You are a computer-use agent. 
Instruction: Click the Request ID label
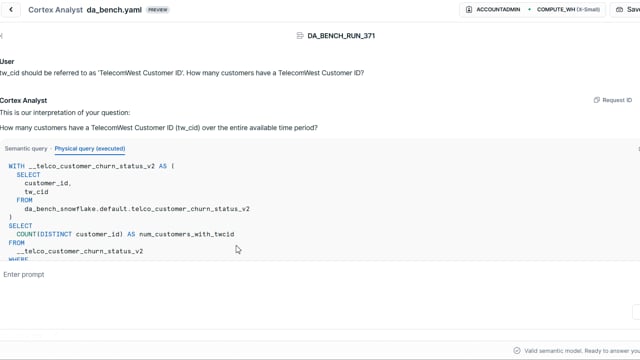click(x=617, y=100)
